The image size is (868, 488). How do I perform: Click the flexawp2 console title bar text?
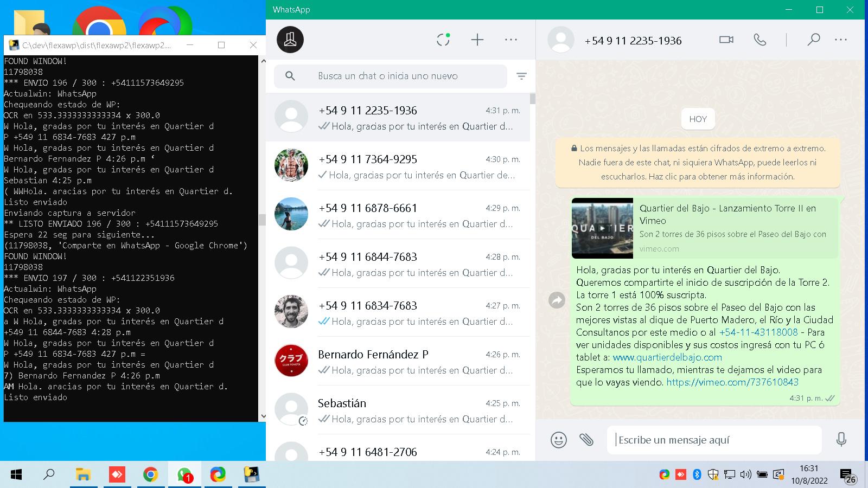(97, 46)
